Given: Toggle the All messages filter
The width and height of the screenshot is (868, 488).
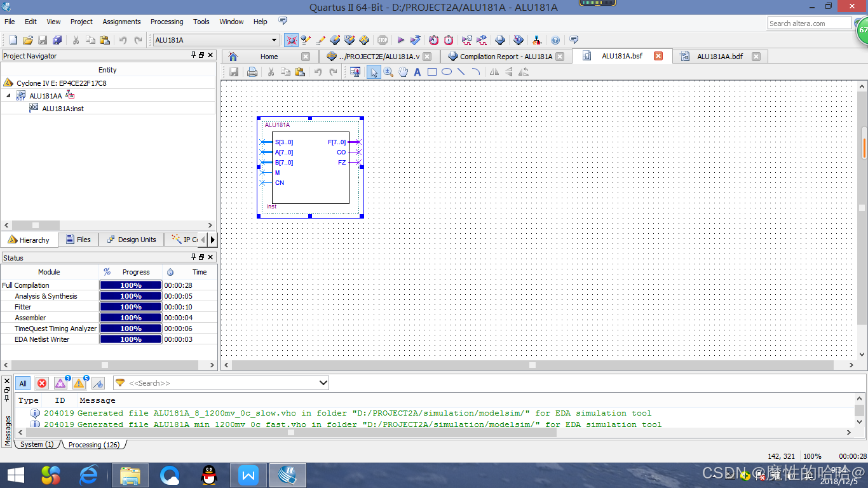Looking at the screenshot, I should (x=23, y=383).
